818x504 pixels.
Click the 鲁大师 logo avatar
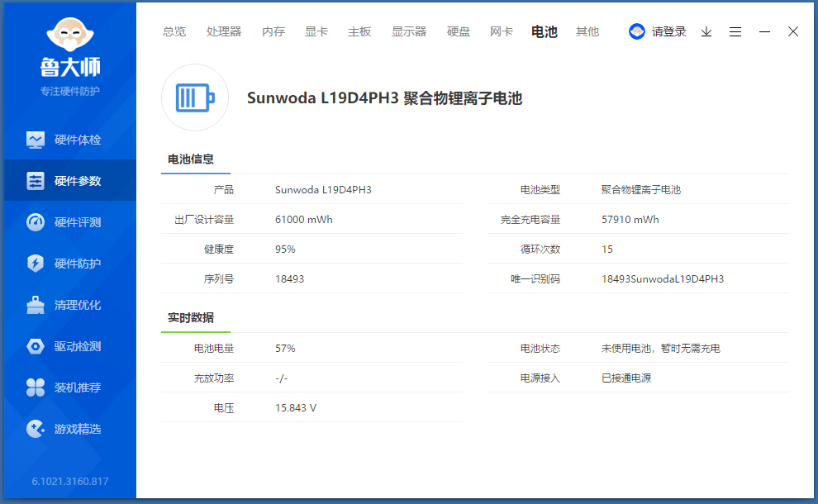[70, 35]
